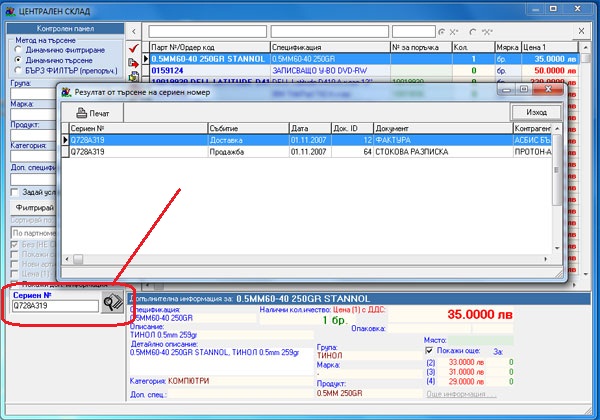Screen dimensions: 600x420
Task: Select the Продажба row in results
Action: [x=230, y=152]
